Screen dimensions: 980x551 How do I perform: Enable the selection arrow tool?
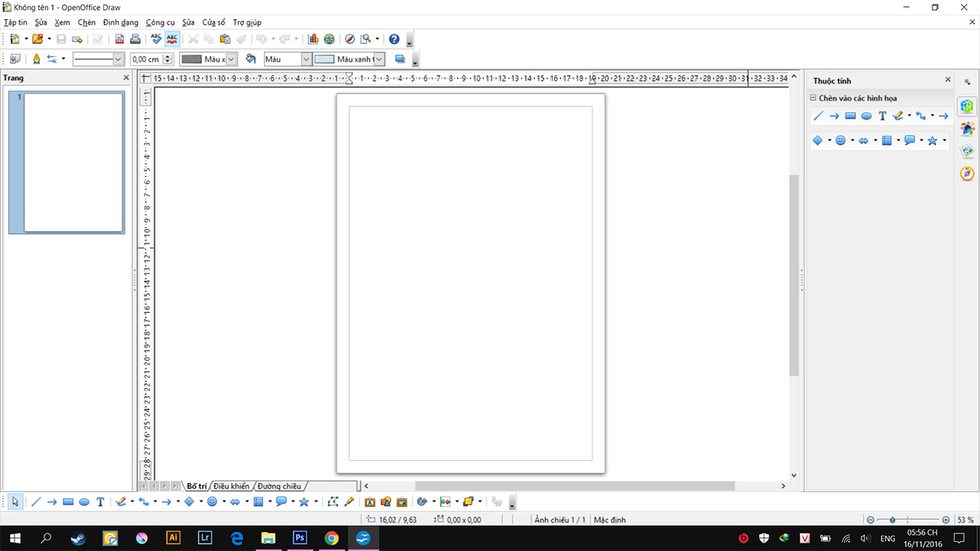click(14, 501)
